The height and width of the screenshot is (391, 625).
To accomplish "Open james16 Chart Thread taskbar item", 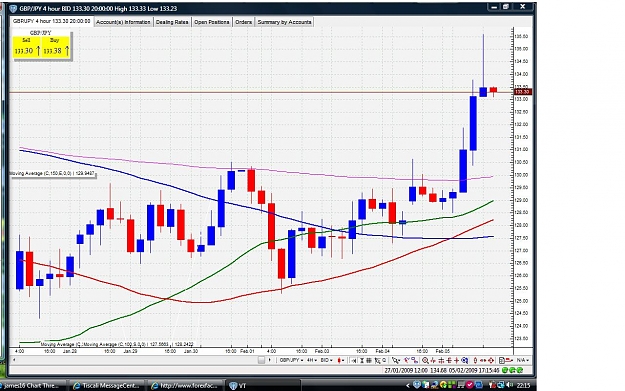I will click(33, 385).
